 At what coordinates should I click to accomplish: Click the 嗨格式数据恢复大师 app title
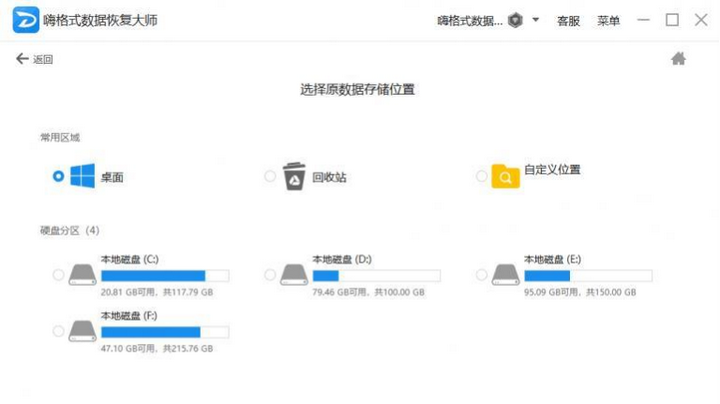[x=101, y=20]
